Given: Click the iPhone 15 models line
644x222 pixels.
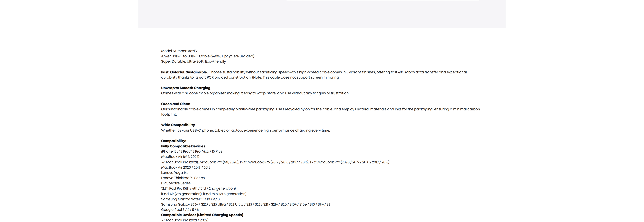Looking at the screenshot, I should (191, 151).
